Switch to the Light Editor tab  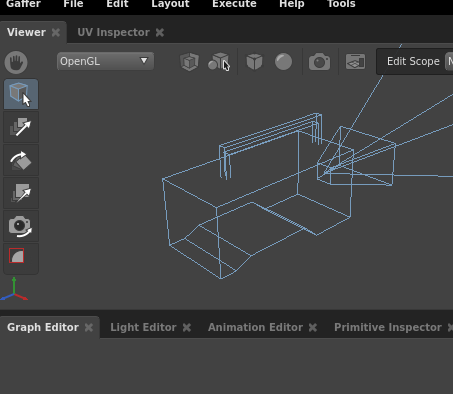[x=143, y=327]
